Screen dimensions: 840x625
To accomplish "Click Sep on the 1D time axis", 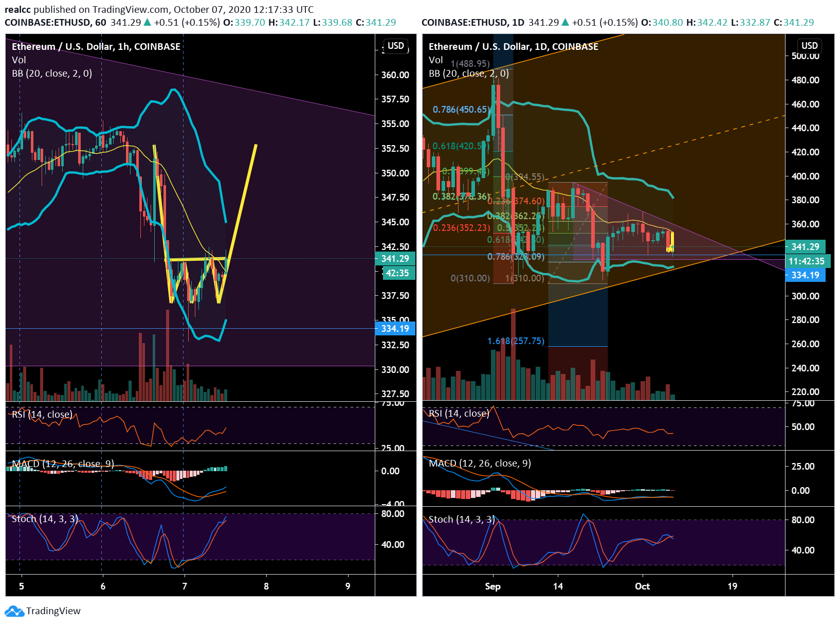I will [x=492, y=586].
